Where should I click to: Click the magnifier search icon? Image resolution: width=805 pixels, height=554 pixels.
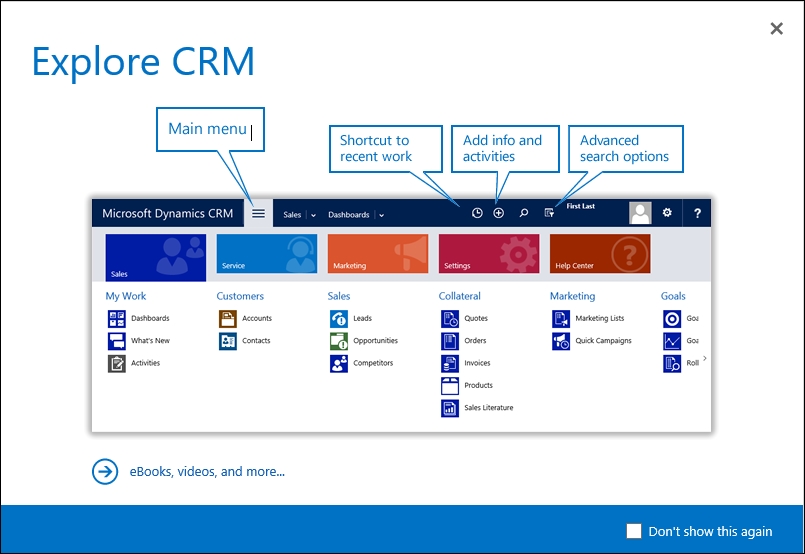524,213
